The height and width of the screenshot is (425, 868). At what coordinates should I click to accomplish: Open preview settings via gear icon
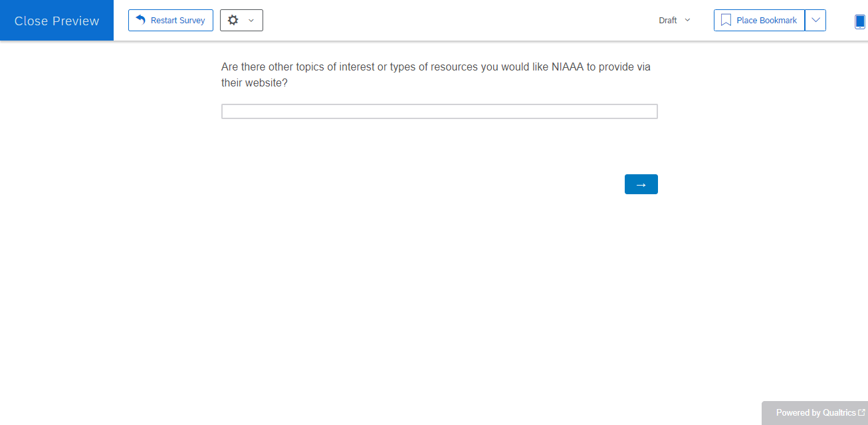coord(233,20)
